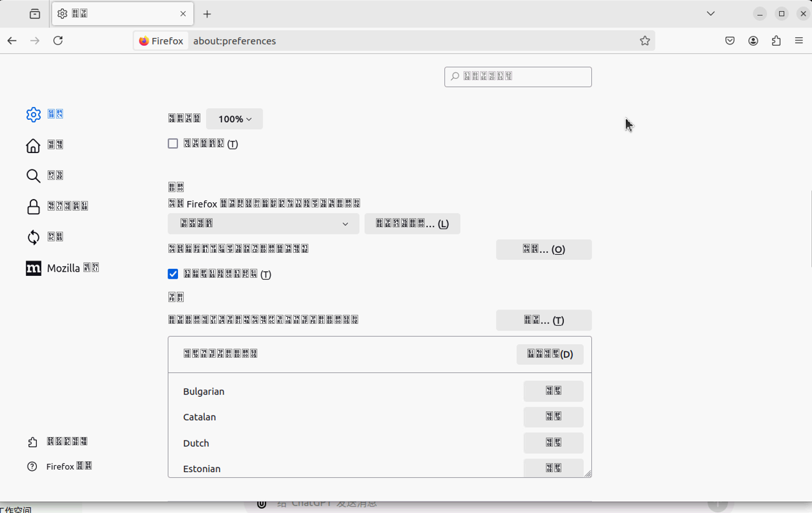Open the Pocket save icon

click(730, 41)
